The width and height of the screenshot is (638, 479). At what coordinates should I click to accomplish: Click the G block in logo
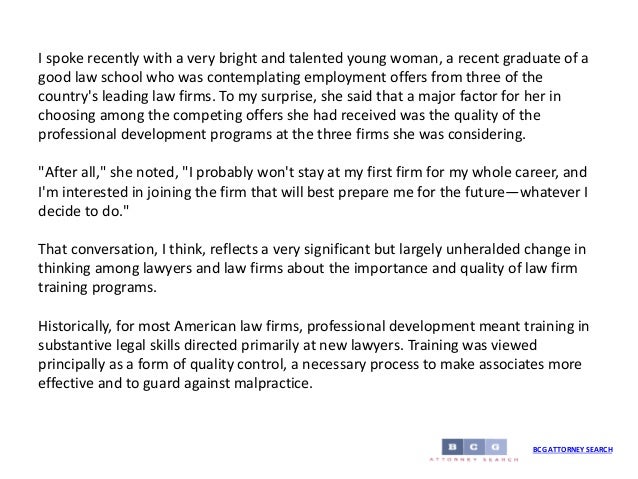pyautogui.click(x=496, y=447)
